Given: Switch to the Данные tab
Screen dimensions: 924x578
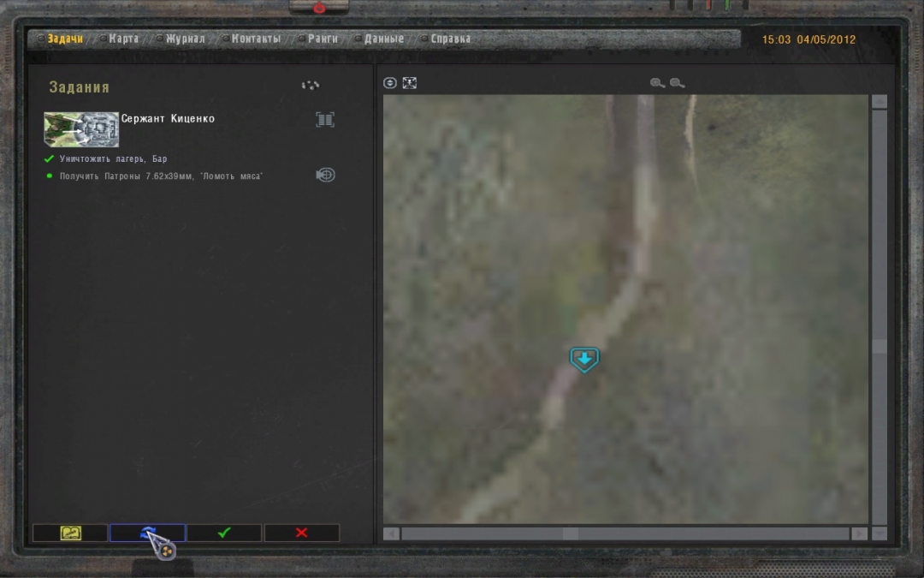Looking at the screenshot, I should pos(384,39).
